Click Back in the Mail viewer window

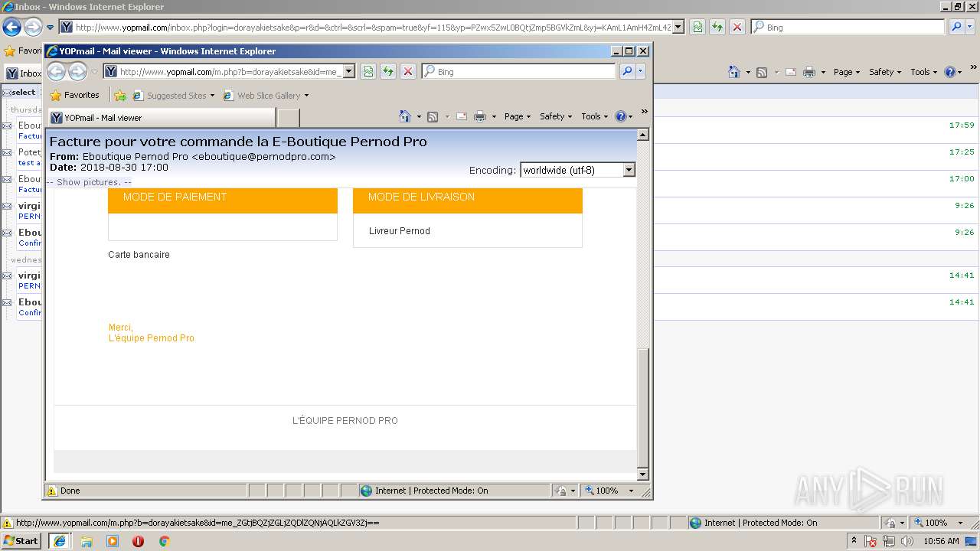[57, 72]
